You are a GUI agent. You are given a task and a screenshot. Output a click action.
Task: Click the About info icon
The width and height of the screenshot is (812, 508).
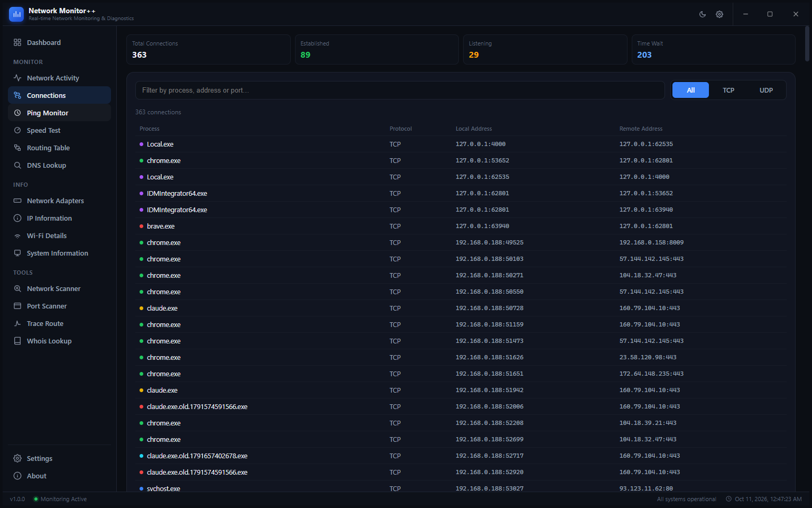pyautogui.click(x=17, y=476)
